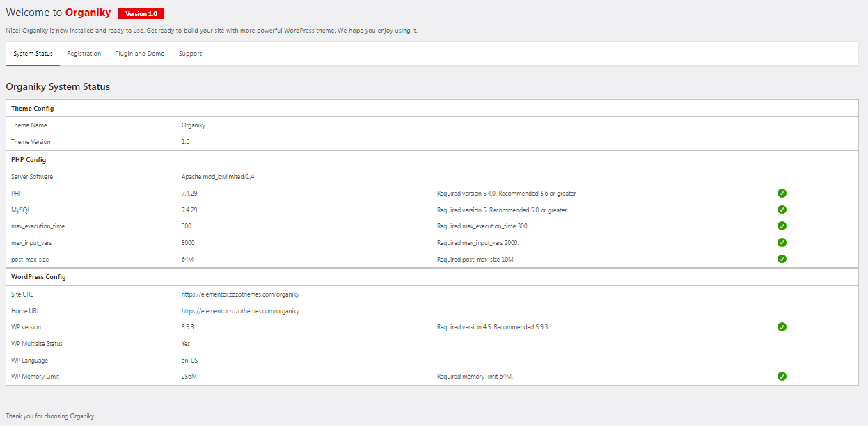Click the red Organiky title text
This screenshot has width=868, height=426.
[x=88, y=13]
